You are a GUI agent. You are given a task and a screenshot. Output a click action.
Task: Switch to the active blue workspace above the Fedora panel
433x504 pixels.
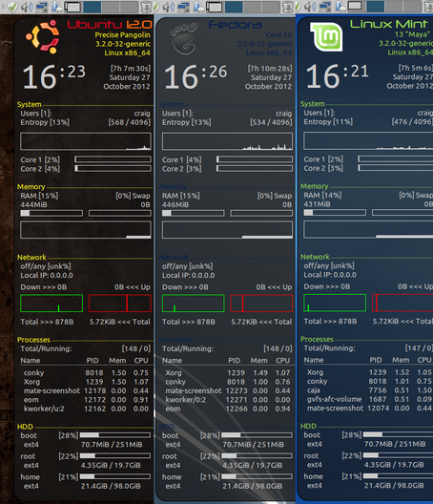pos(234,7)
